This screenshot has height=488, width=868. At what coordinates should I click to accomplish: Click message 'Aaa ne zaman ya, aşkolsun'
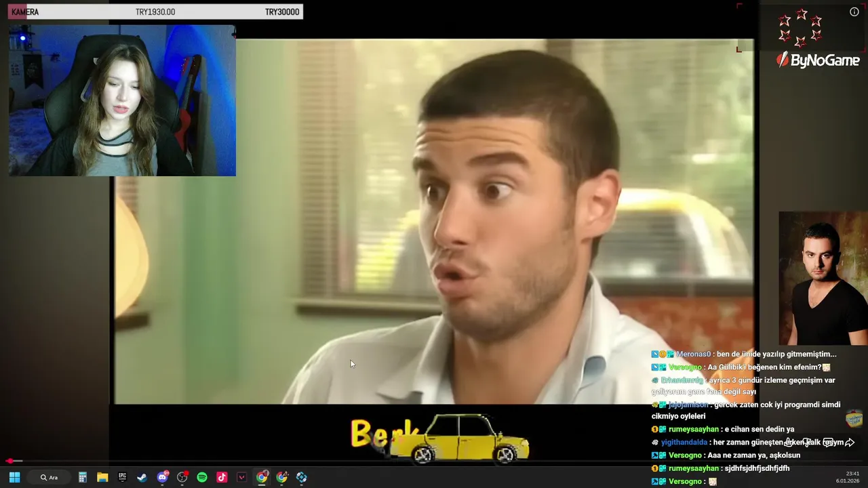[x=753, y=455]
